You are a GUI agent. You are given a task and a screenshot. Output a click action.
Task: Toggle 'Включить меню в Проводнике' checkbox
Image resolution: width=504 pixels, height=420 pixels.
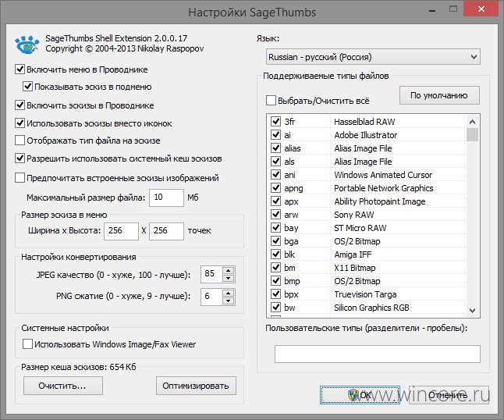pos(20,69)
